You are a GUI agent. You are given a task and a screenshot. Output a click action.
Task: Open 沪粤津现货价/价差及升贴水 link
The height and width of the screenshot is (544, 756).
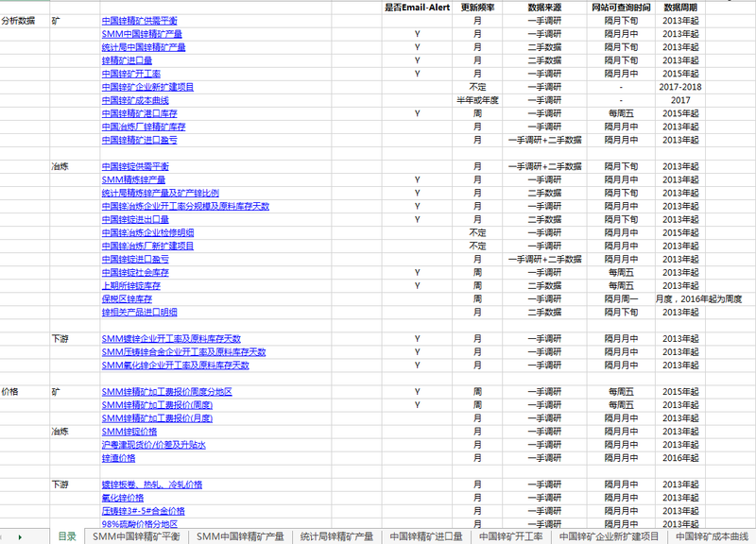click(x=154, y=445)
